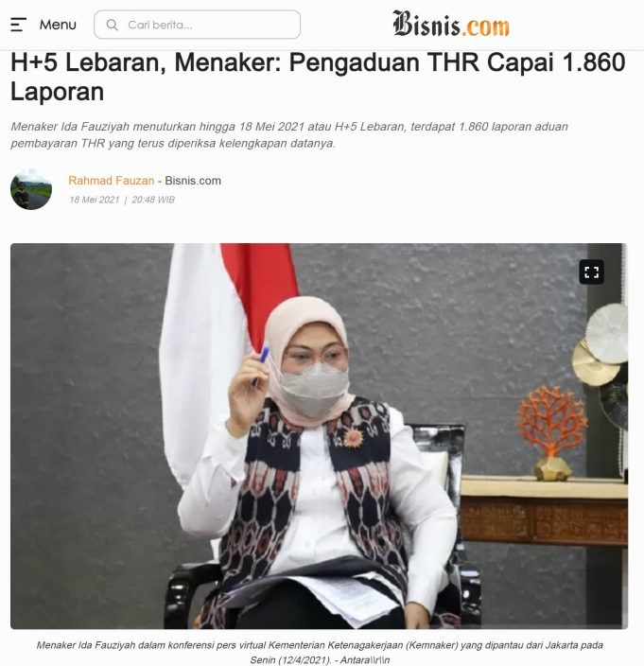Focus the "Cari berita..." search field
The width and height of the screenshot is (644, 666).
pyautogui.click(x=198, y=25)
